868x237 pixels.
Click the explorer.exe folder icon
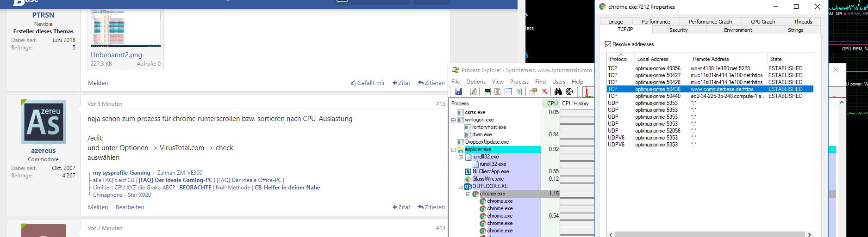pos(460,150)
